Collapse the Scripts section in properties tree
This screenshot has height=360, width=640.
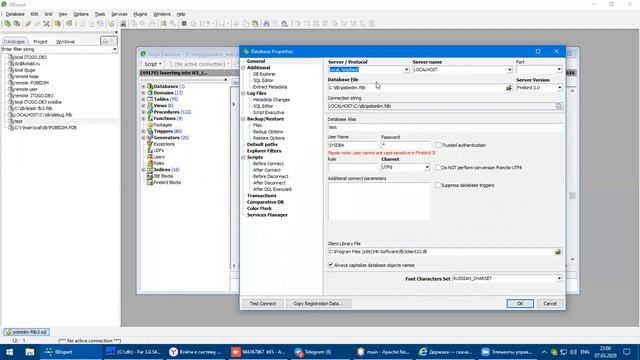point(244,158)
